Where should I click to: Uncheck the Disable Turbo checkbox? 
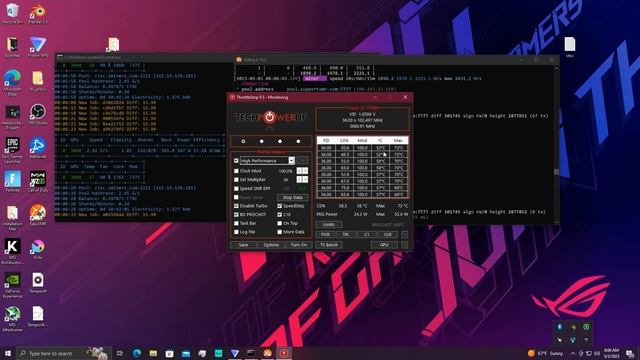click(x=236, y=206)
